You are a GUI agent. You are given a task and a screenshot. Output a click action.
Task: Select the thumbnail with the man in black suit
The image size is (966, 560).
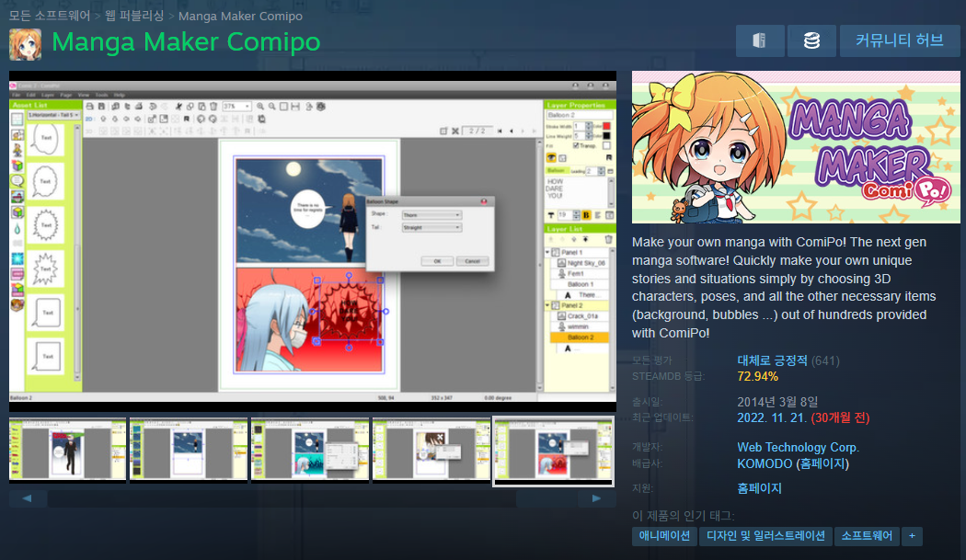tap(68, 449)
